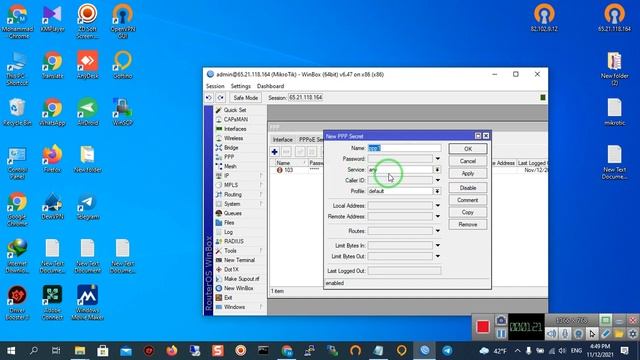640x360 pixels.
Task: Open Queues in the sidebar
Action: click(232, 213)
